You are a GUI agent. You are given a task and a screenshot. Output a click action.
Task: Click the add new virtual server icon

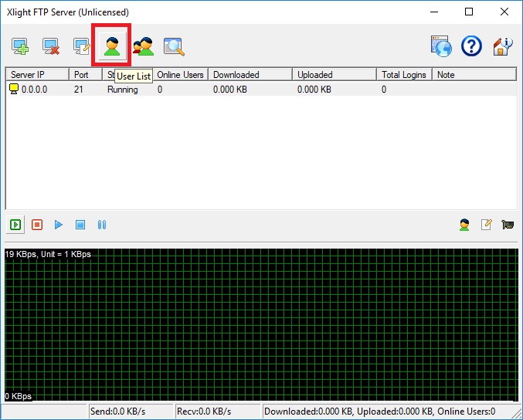(20, 46)
